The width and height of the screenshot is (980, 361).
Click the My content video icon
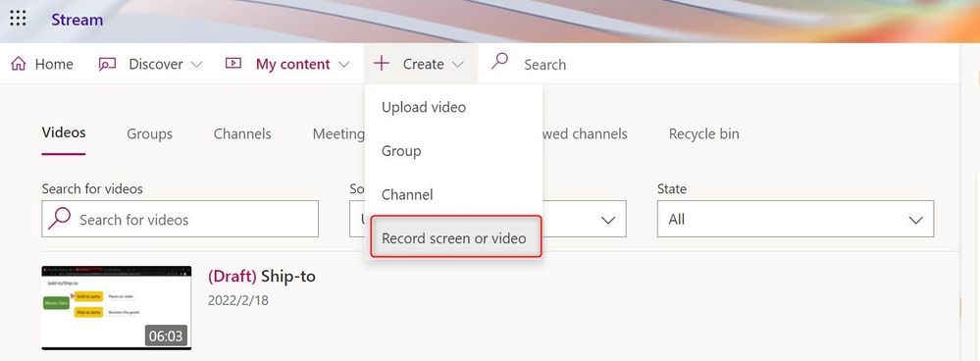[x=233, y=63]
